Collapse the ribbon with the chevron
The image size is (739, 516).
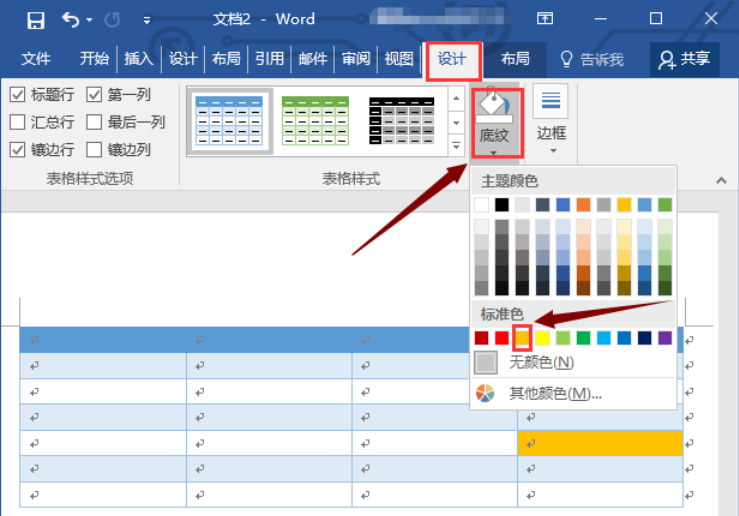click(721, 180)
